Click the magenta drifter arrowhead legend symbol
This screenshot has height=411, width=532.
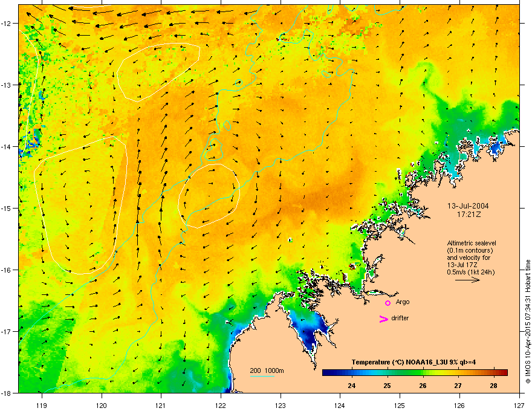384,319
